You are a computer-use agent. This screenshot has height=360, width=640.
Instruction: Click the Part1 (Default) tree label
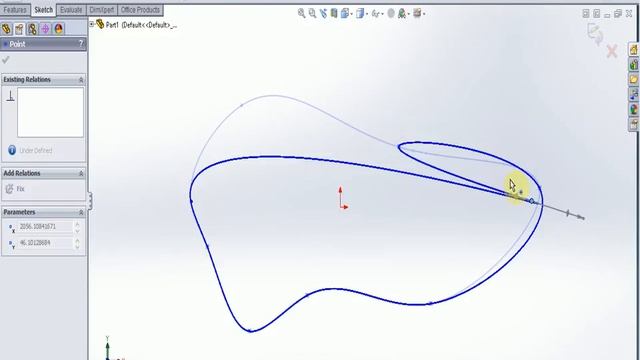[141, 25]
